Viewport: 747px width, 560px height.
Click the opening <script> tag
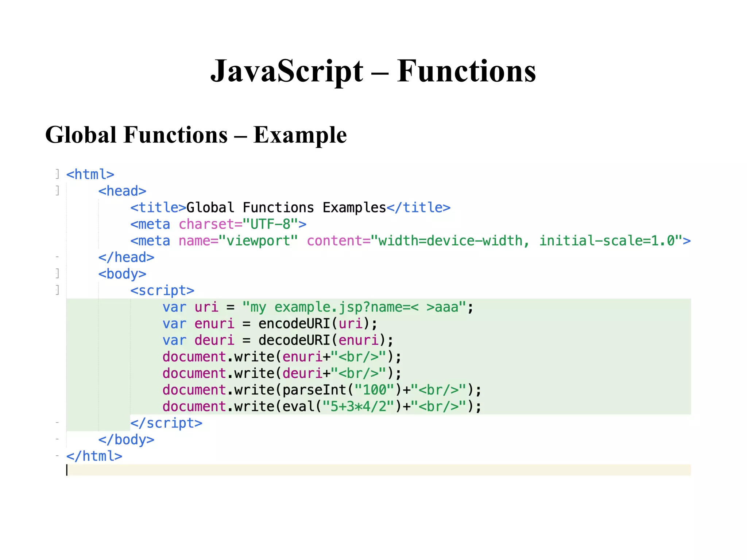click(x=162, y=291)
